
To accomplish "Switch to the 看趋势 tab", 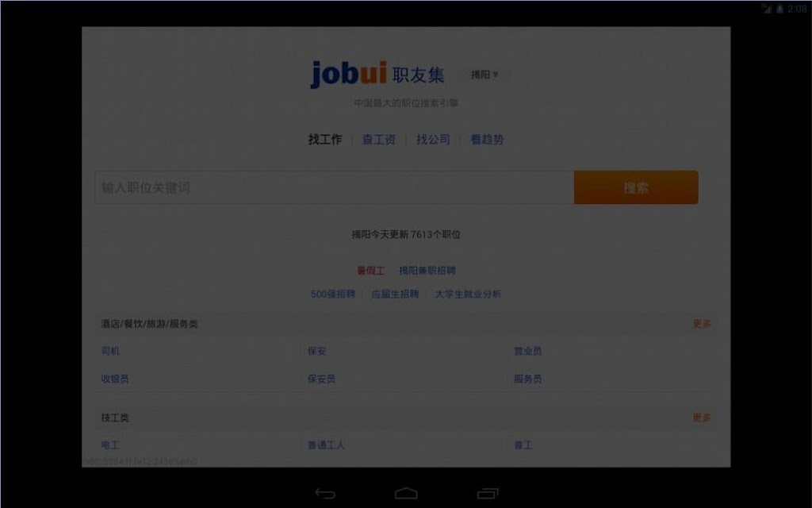I will point(487,139).
